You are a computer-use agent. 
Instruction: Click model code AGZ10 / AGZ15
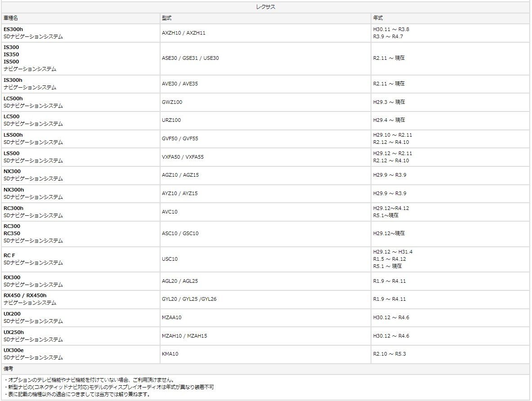pyautogui.click(x=180, y=175)
